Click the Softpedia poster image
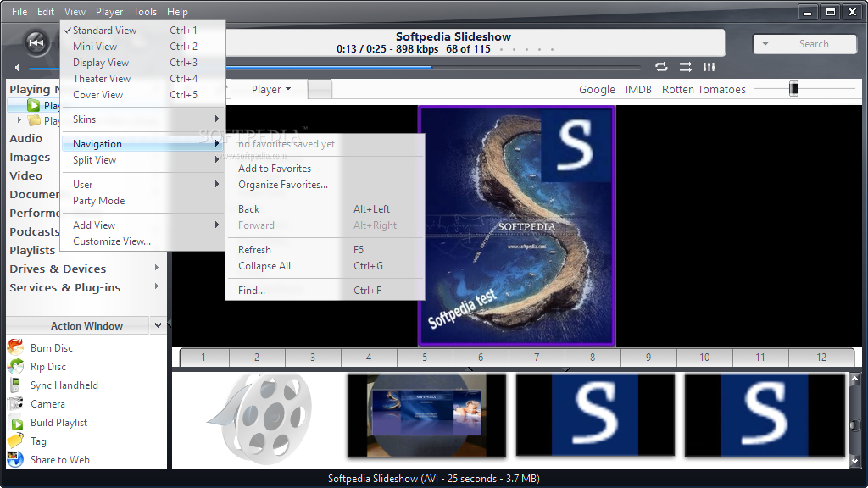 (x=516, y=226)
